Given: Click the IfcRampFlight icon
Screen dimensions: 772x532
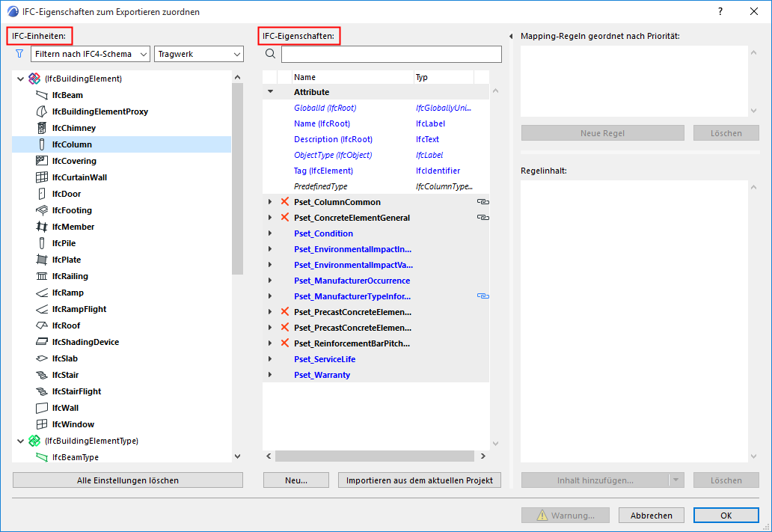Looking at the screenshot, I should click(42, 309).
